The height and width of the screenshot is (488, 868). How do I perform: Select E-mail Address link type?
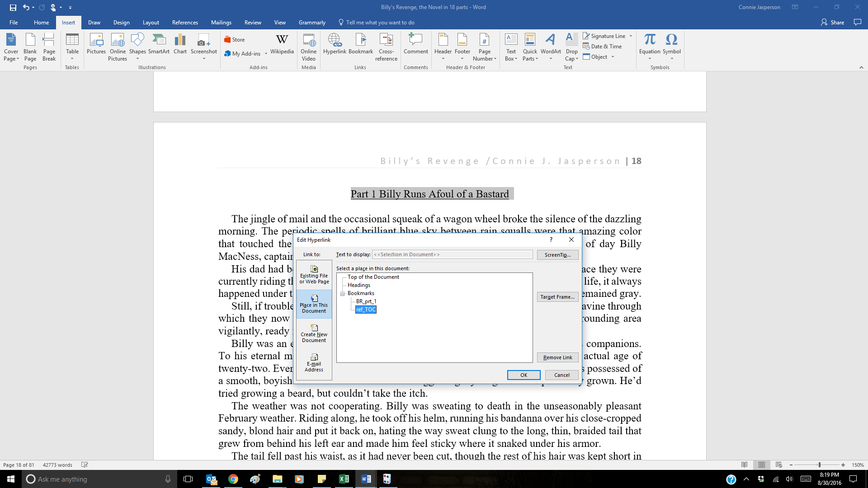pos(314,362)
